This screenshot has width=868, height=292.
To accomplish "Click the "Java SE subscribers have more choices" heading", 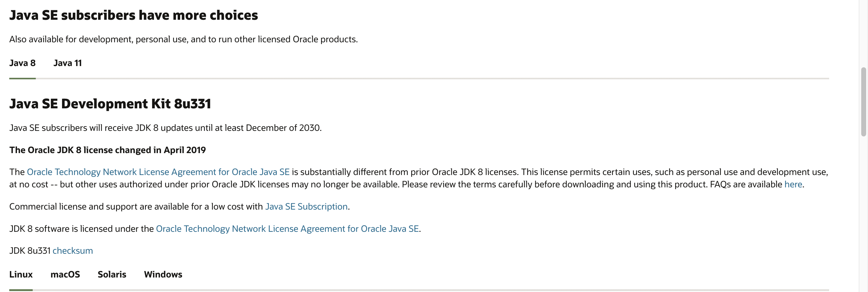I will pos(134,15).
